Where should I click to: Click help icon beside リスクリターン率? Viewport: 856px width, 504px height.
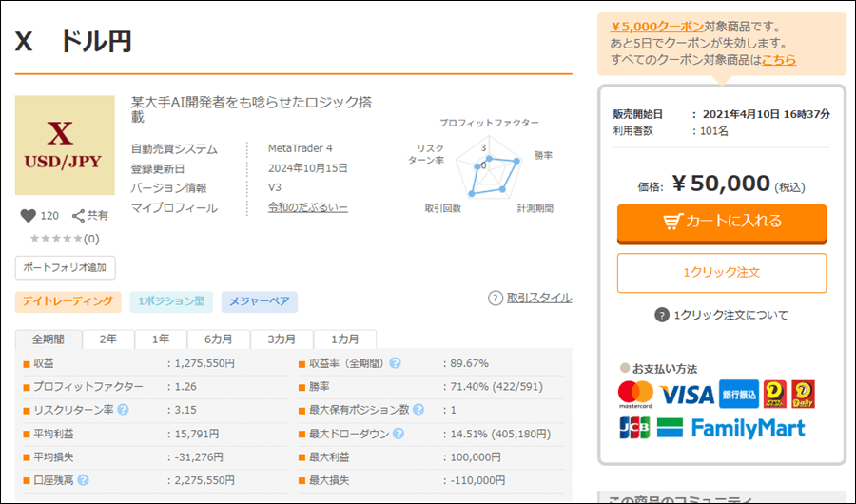click(x=123, y=410)
